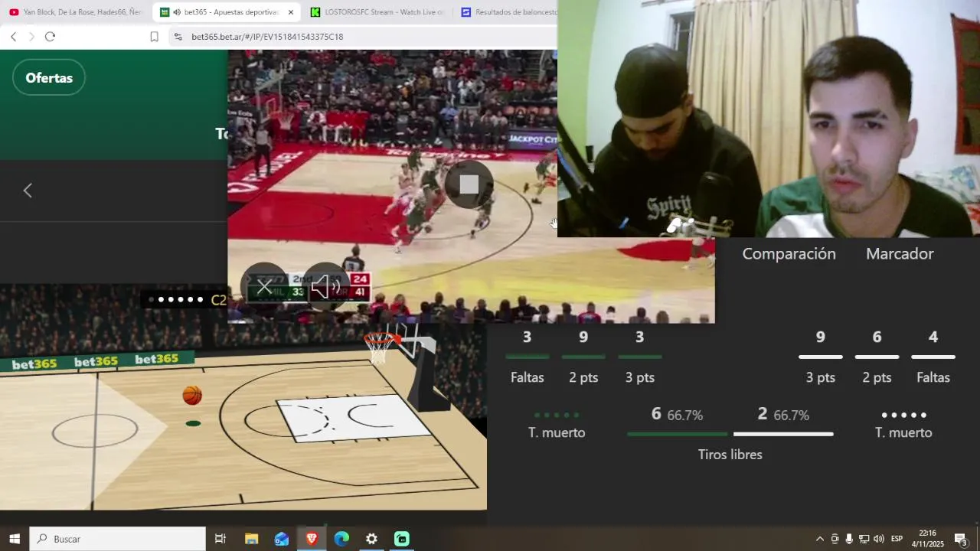Open File Explorer from the taskbar

click(251, 539)
